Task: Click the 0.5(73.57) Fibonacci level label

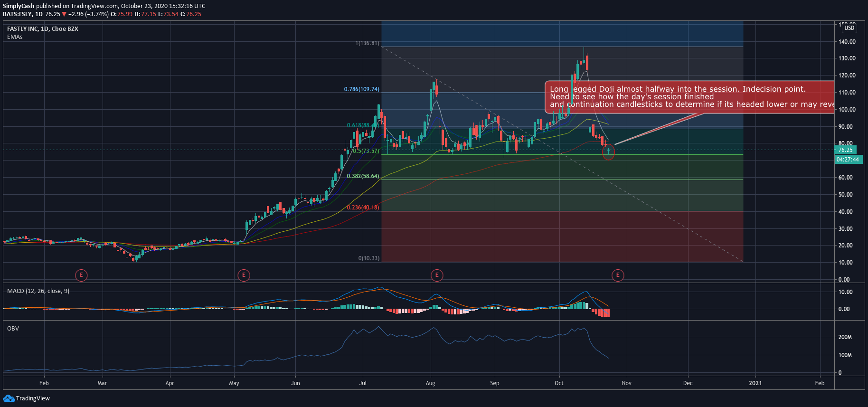Action: (366, 151)
